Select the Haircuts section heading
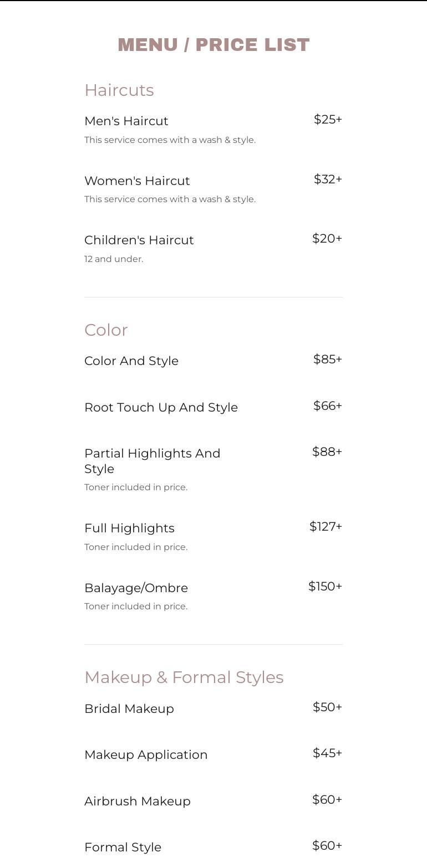The image size is (427, 868). (x=119, y=90)
